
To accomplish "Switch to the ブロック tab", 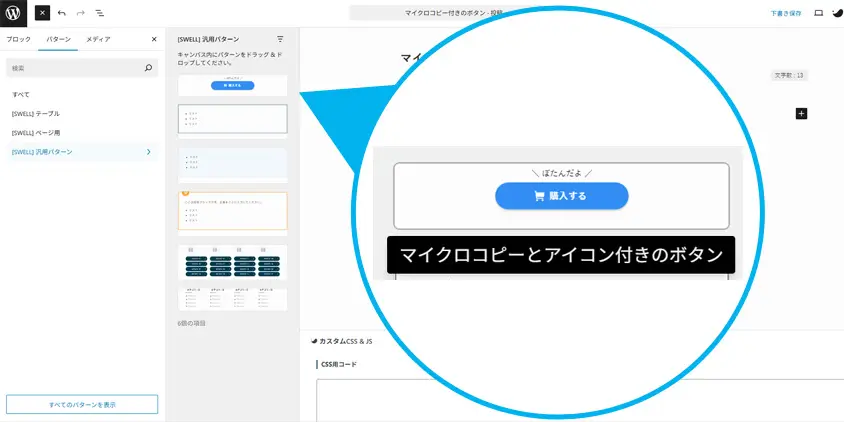I will pyautogui.click(x=19, y=39).
